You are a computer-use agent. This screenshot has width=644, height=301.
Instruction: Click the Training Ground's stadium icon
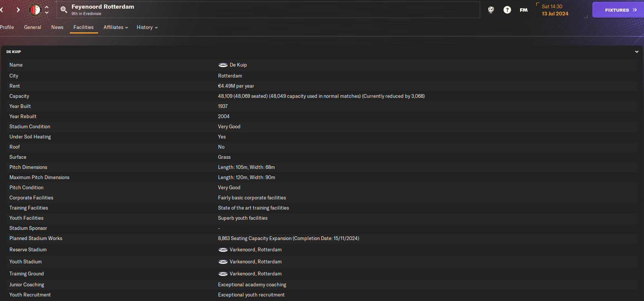[x=223, y=274]
